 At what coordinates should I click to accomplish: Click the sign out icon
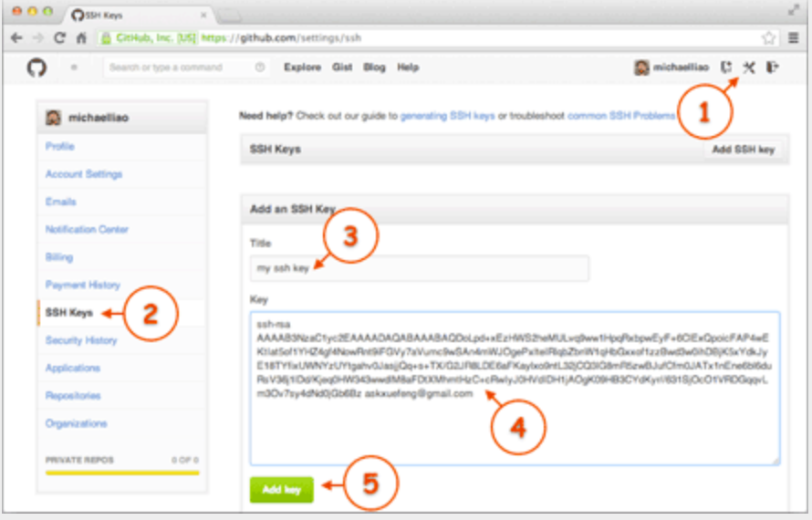[x=773, y=68]
